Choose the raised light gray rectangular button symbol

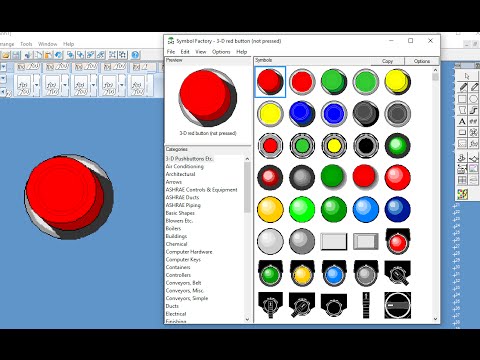334,241
